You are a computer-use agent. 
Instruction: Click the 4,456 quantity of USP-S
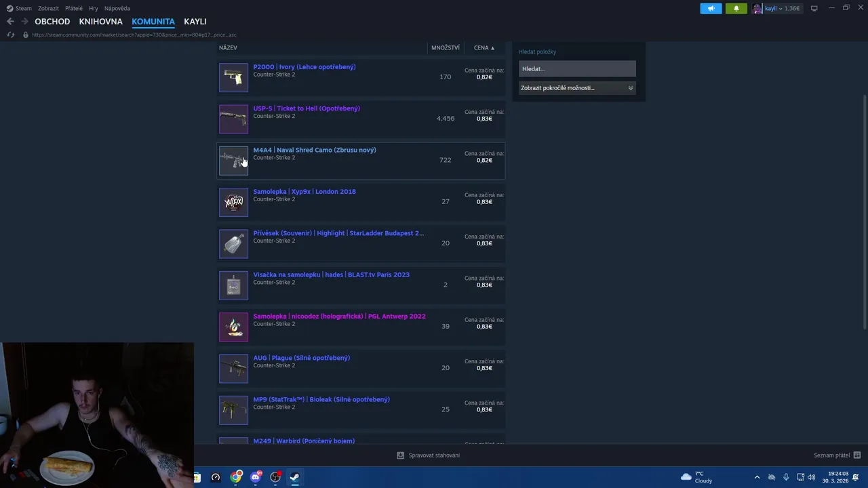pos(446,119)
